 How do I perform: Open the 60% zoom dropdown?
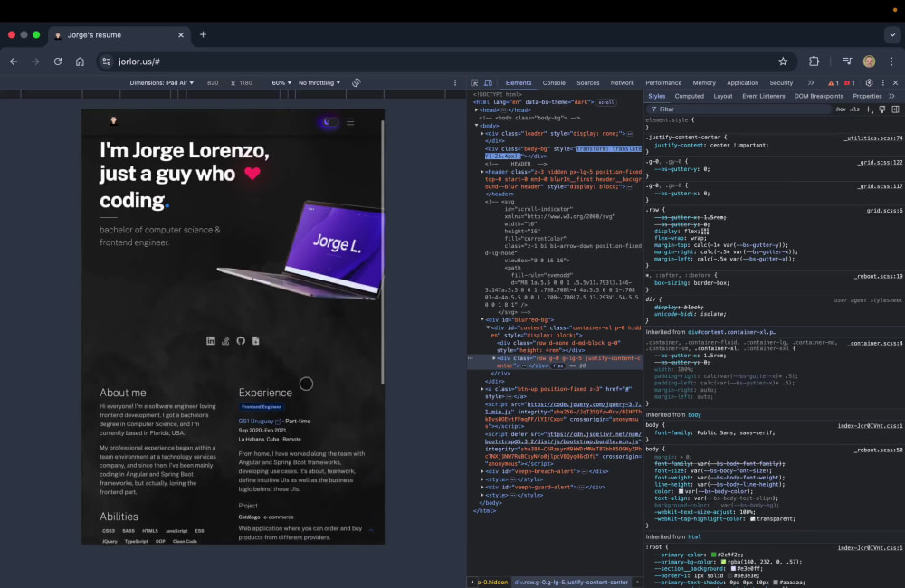point(281,83)
